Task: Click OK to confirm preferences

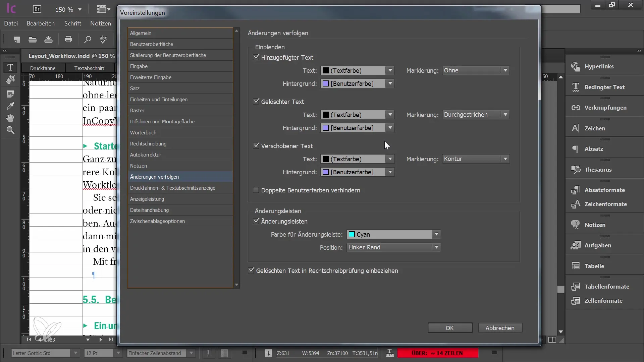Action: (x=449, y=327)
